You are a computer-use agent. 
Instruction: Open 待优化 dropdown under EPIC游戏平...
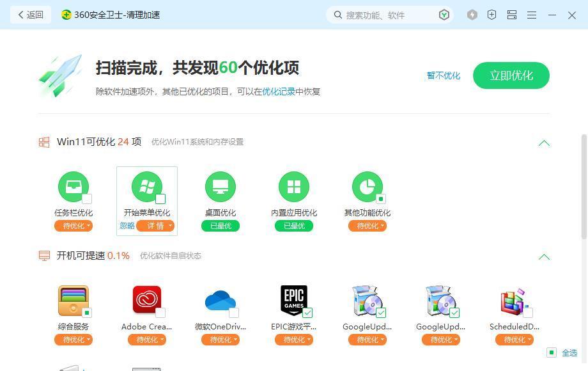click(294, 340)
